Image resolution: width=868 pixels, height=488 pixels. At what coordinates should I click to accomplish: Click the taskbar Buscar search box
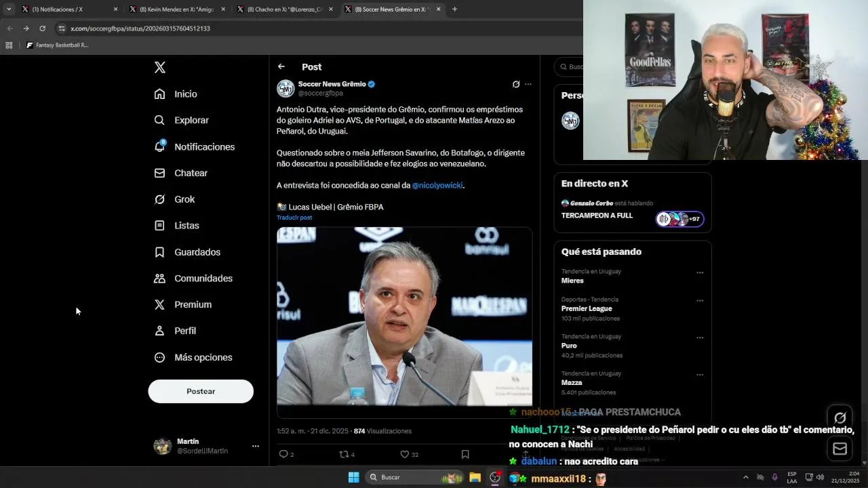pyautogui.click(x=414, y=477)
